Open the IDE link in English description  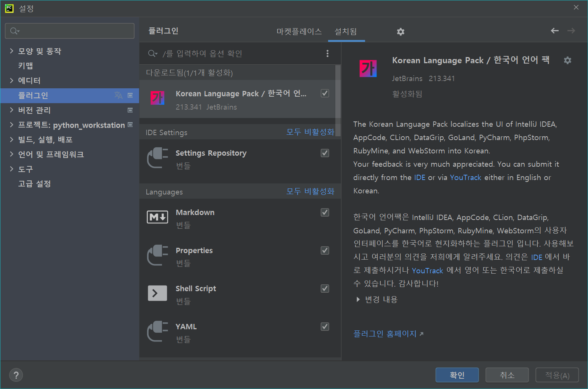(x=420, y=178)
